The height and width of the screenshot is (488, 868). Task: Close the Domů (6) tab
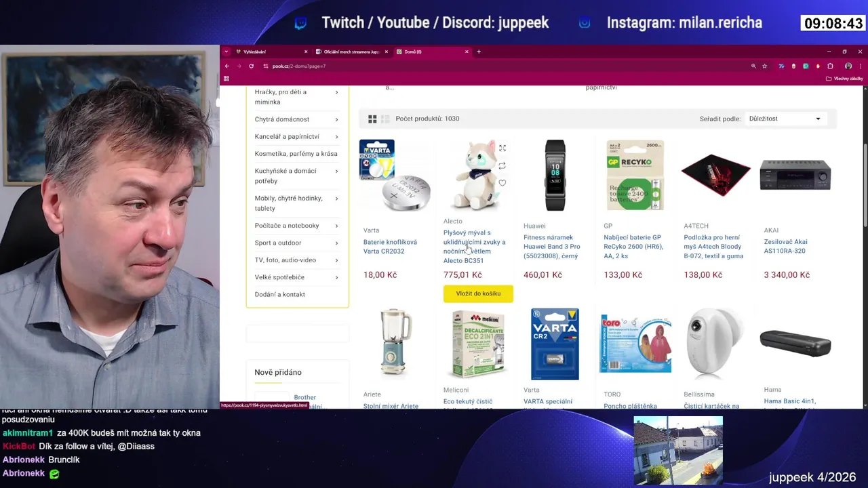coord(467,52)
